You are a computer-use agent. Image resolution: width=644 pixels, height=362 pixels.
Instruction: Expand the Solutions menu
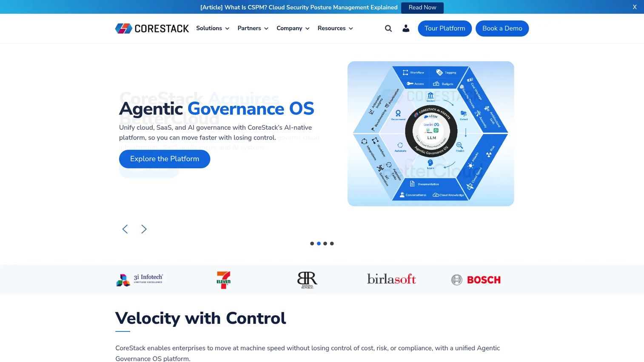click(x=213, y=29)
